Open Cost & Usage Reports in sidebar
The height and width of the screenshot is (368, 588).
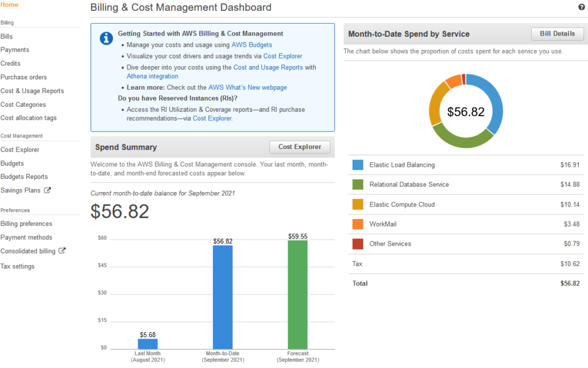coord(32,91)
